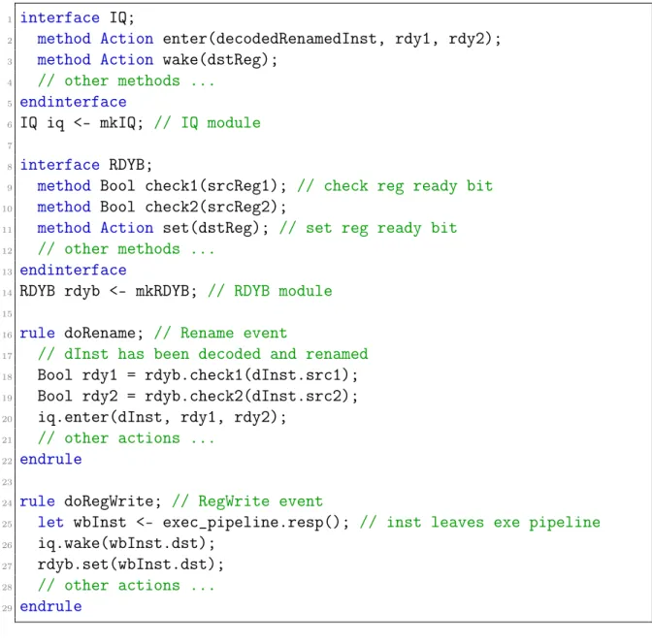
Task: Click the text 'interface RDYB;'
Action: point(86,165)
